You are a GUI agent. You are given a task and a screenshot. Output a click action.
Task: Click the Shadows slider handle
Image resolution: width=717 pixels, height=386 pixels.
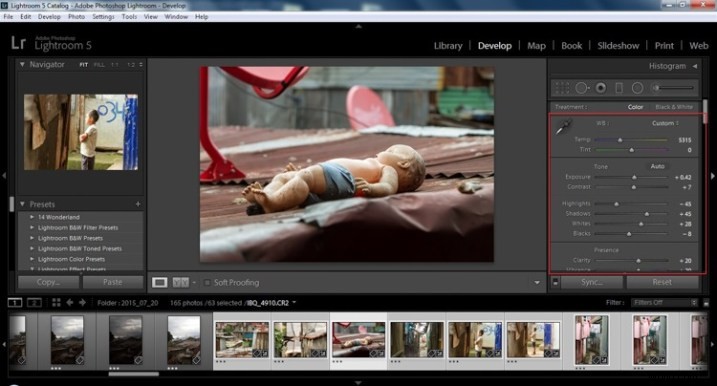point(647,214)
